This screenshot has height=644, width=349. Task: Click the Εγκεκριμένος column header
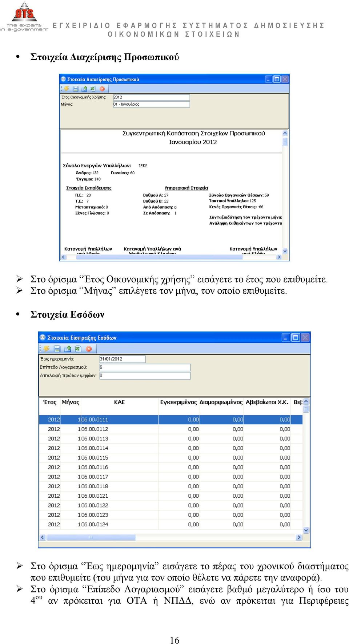[178, 402]
